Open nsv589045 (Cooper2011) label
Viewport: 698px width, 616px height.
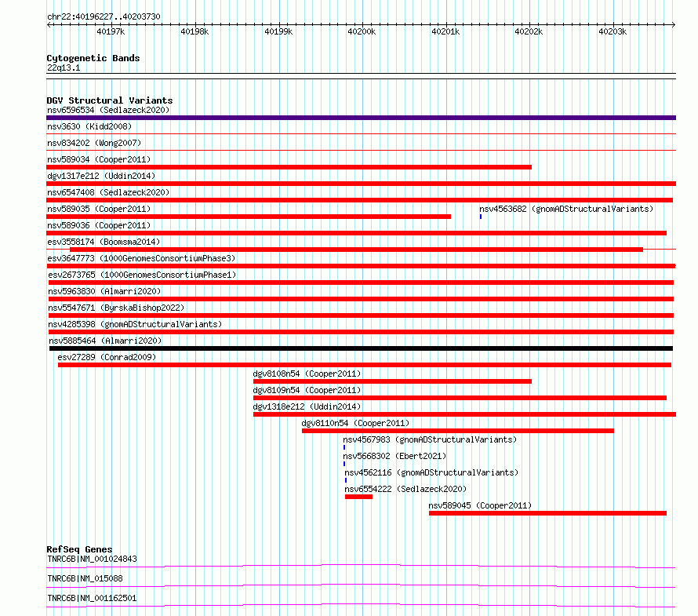tap(480, 505)
